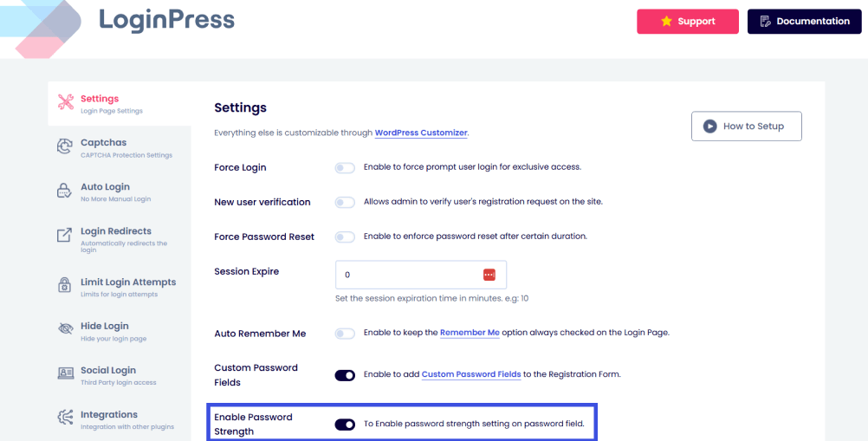Enable the Force Login toggle
868x441 pixels.
pyautogui.click(x=345, y=167)
